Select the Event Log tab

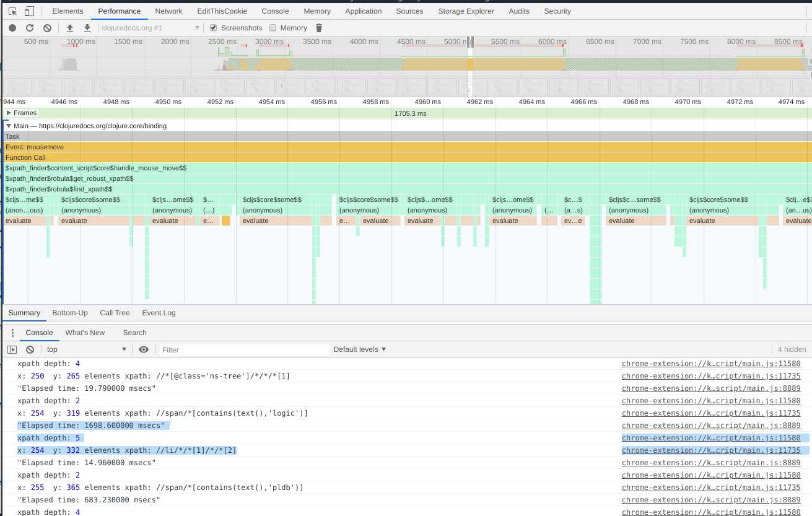pos(159,313)
